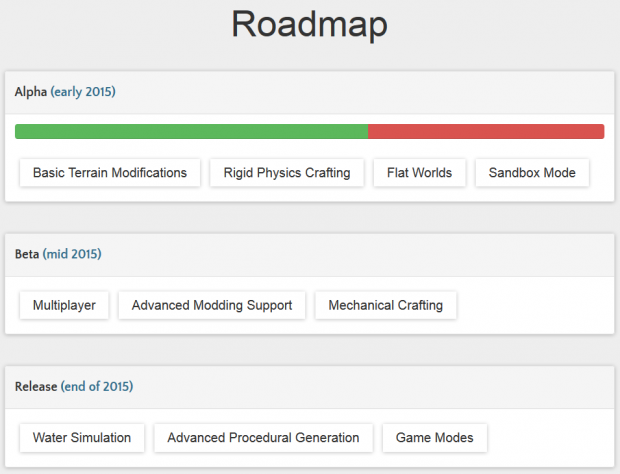
Task: Click the Multiplayer feature button
Action: point(64,305)
